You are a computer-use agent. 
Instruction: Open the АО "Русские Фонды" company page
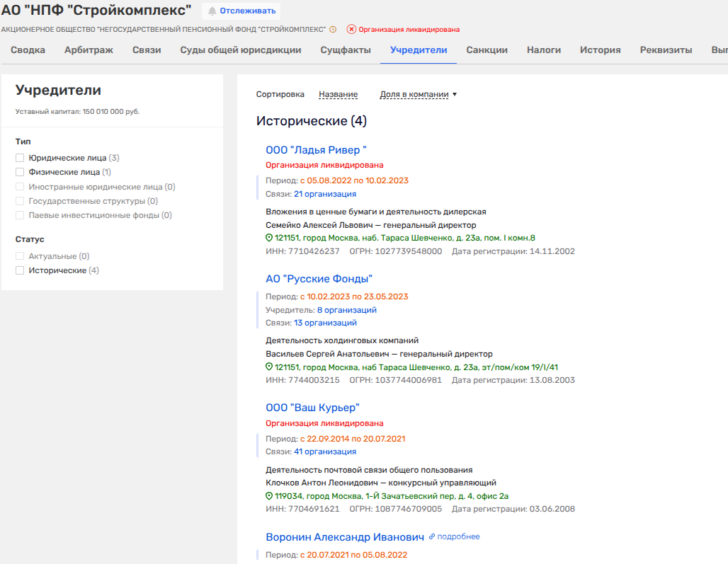319,279
